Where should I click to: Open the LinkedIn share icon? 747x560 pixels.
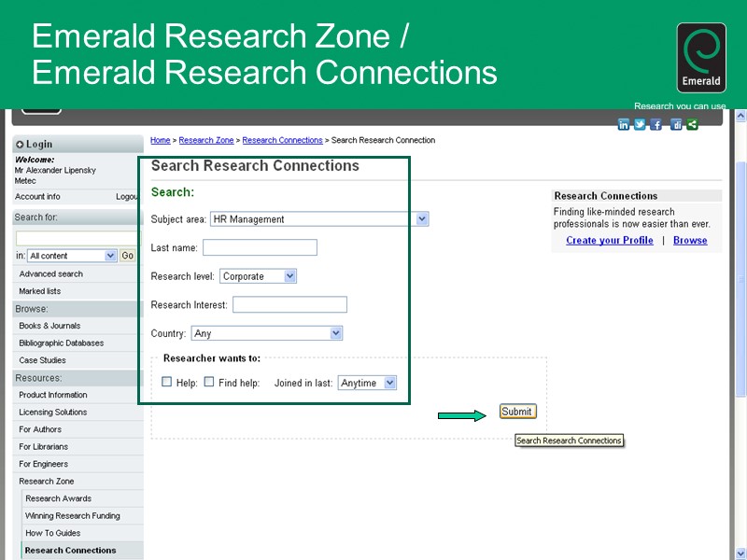[x=624, y=124]
